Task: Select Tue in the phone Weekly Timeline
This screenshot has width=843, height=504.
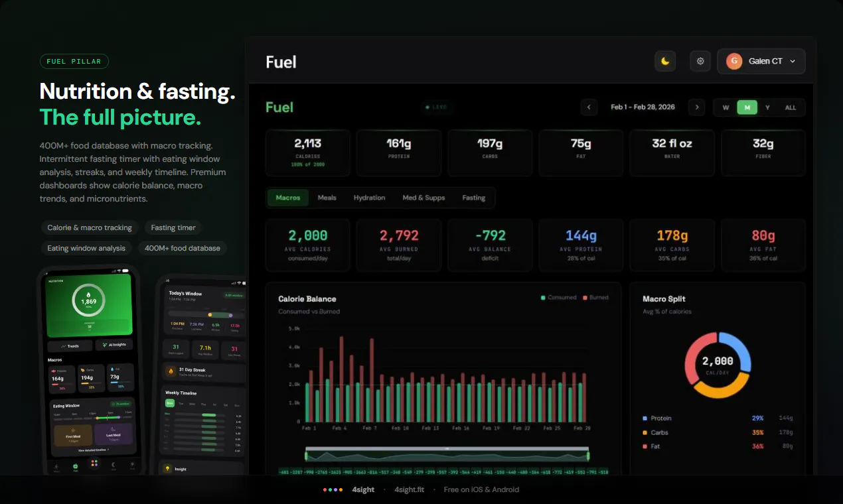Action: tap(181, 403)
